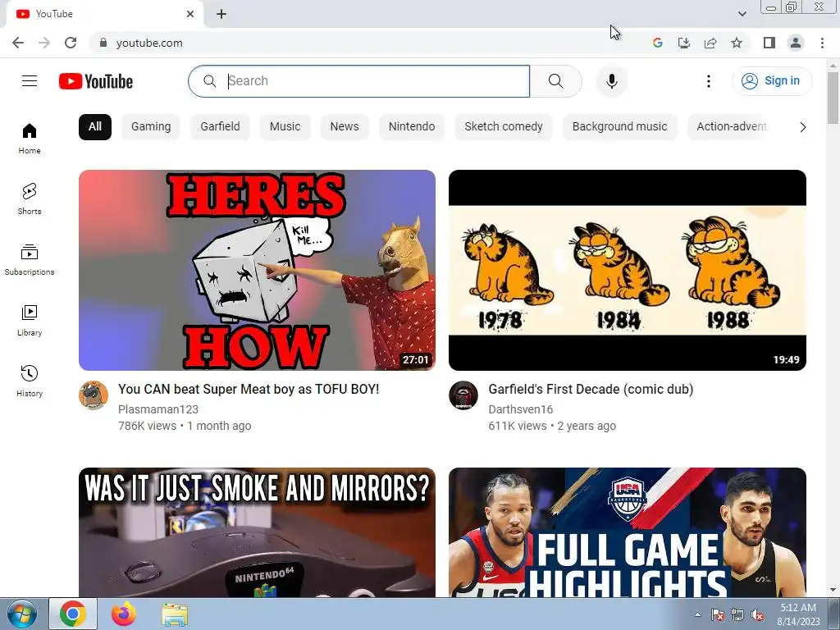Open Shorts from sidebar

click(x=30, y=199)
